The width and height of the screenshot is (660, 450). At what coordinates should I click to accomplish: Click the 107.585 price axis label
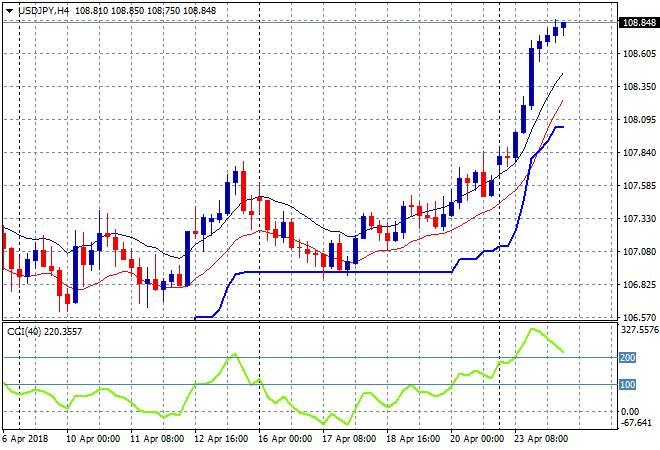[639, 185]
